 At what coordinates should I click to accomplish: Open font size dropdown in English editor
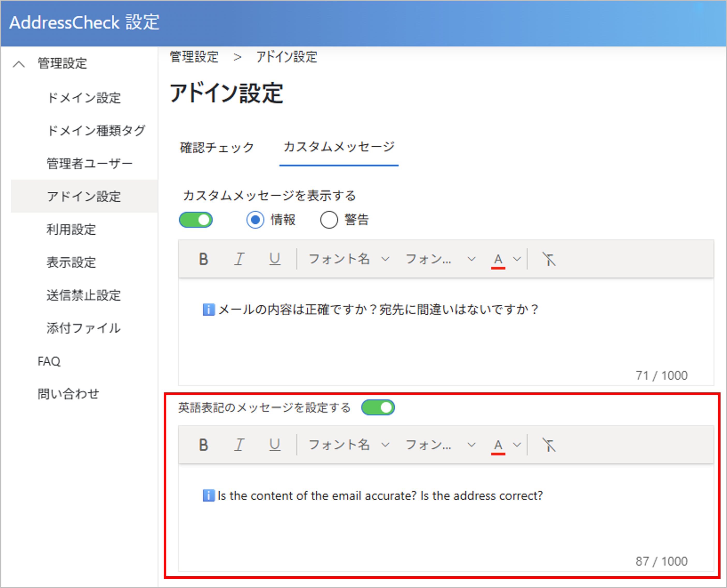tap(440, 445)
